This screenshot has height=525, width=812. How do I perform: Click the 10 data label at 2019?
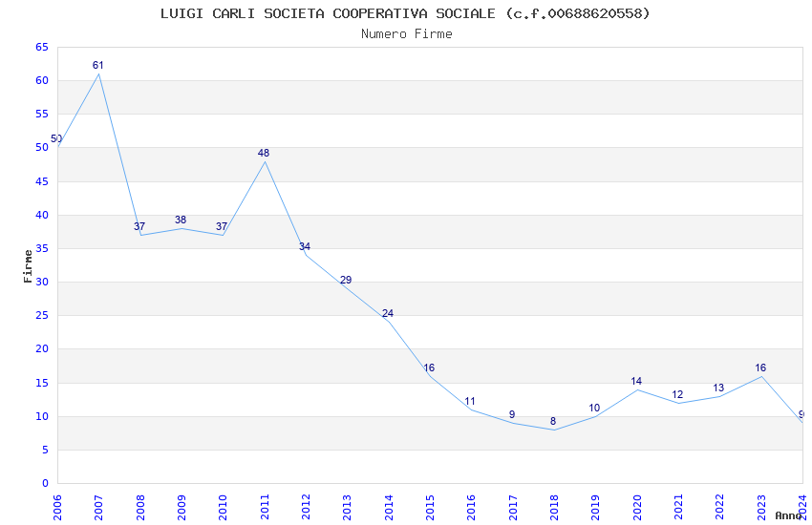[x=594, y=409]
